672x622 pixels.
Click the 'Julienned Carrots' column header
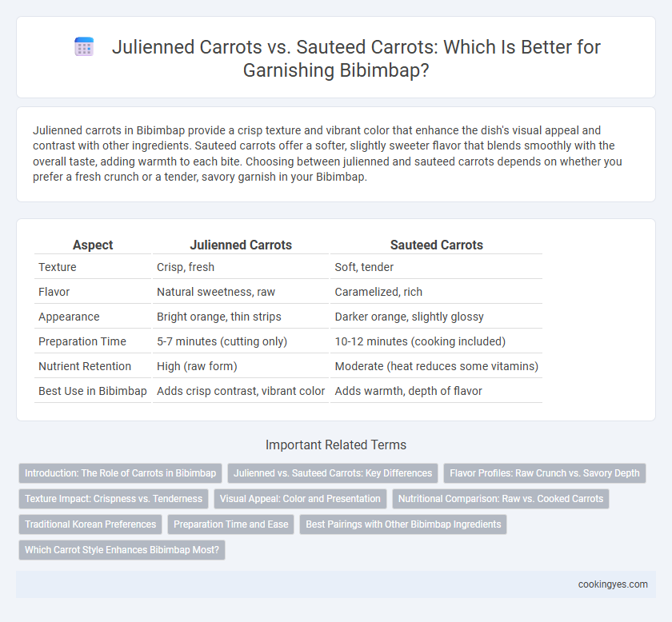coord(241,245)
